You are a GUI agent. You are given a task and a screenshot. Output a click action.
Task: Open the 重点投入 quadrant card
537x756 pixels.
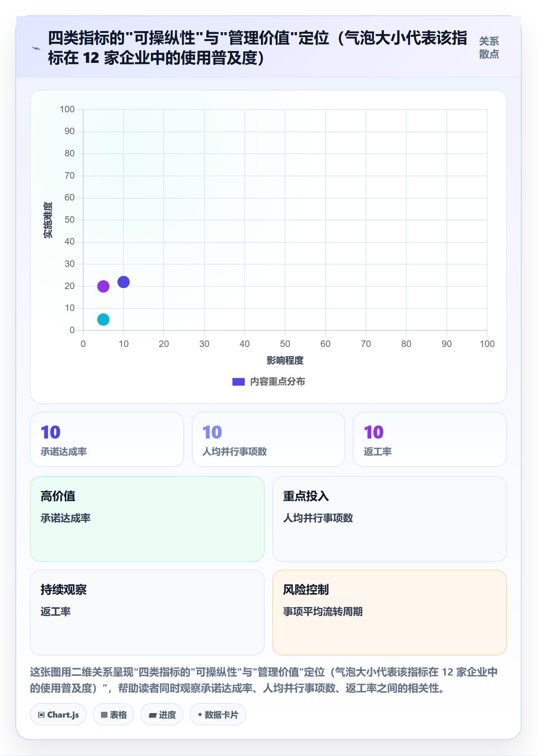point(389,519)
